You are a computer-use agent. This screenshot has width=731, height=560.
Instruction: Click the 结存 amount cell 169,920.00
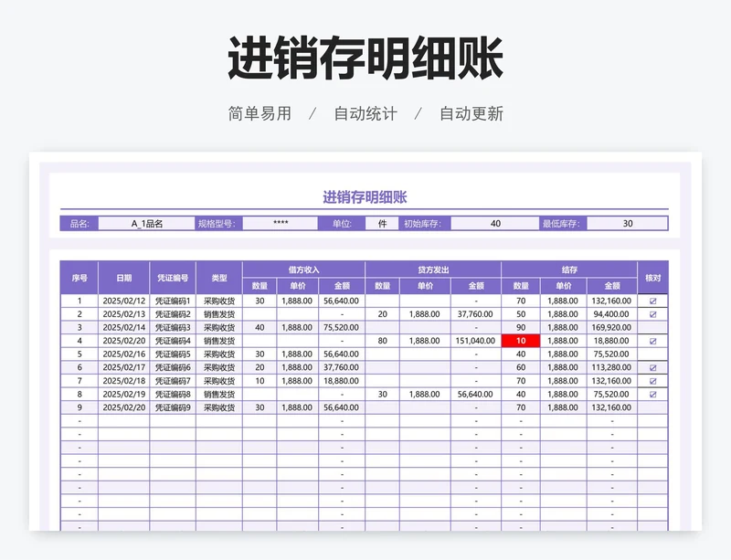611,327
